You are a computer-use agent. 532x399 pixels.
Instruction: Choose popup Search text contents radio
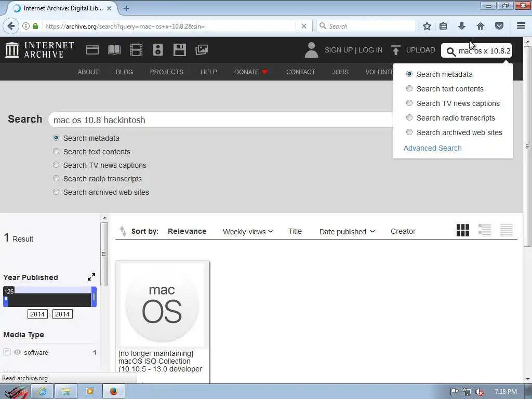(x=409, y=88)
